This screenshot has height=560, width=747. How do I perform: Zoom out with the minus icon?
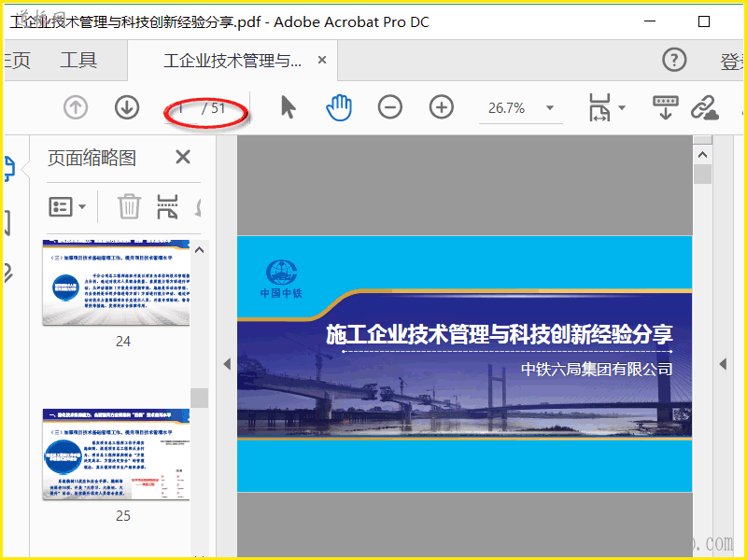click(x=390, y=107)
